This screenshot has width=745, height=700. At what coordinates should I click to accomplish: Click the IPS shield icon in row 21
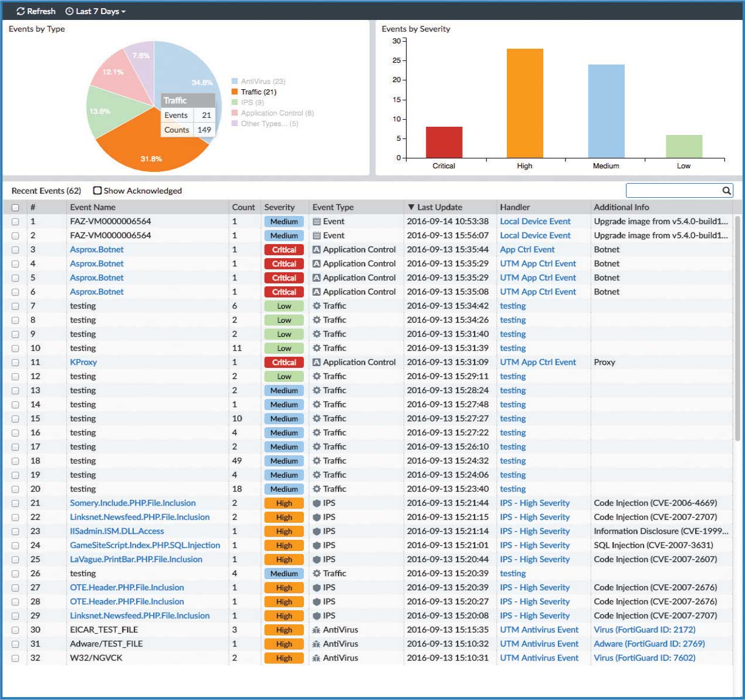317,503
